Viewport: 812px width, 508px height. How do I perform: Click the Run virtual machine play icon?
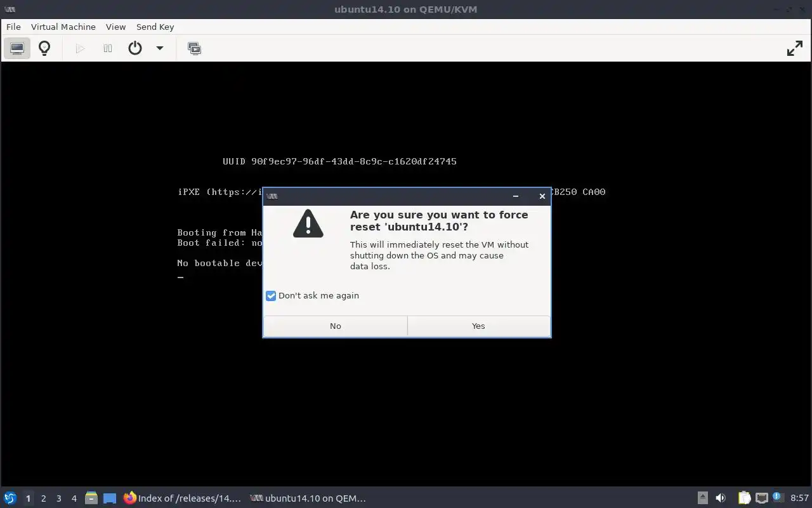coord(80,48)
